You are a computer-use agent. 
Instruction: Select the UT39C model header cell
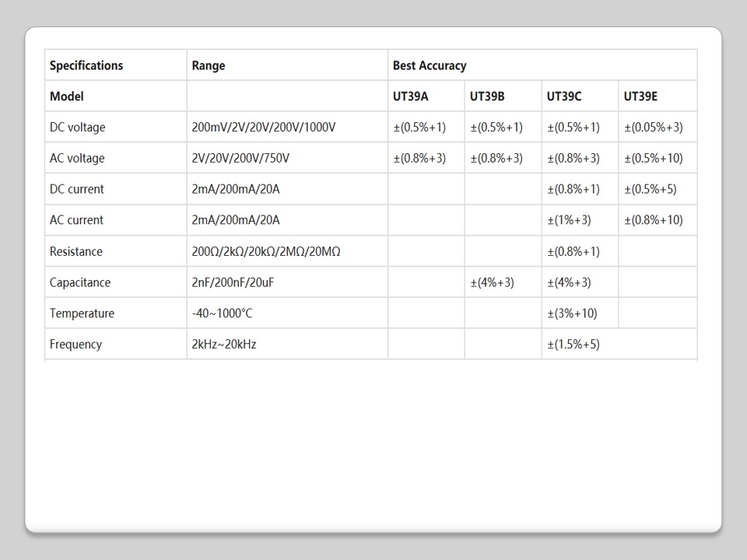tap(564, 96)
